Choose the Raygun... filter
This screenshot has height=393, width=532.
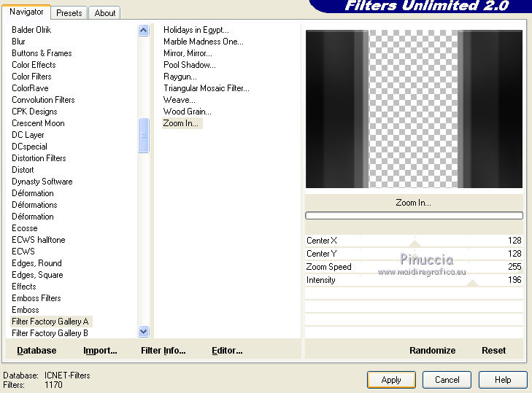[180, 77]
